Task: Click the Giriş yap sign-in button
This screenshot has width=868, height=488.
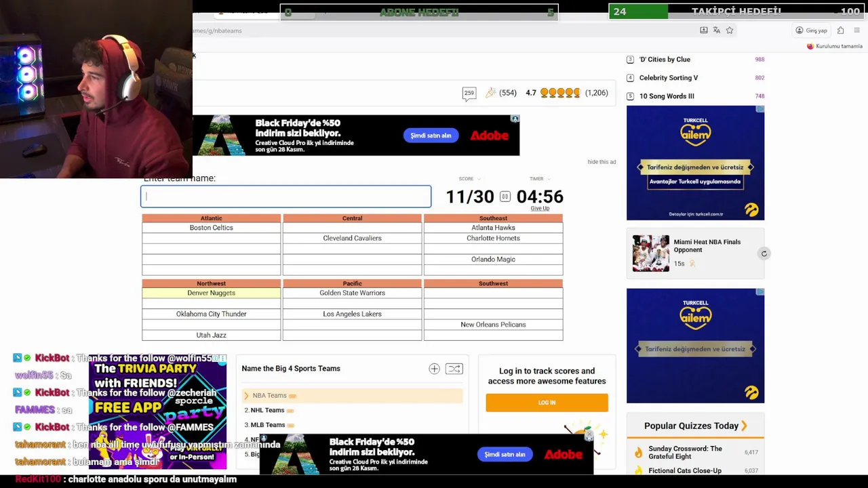Action: pos(812,30)
